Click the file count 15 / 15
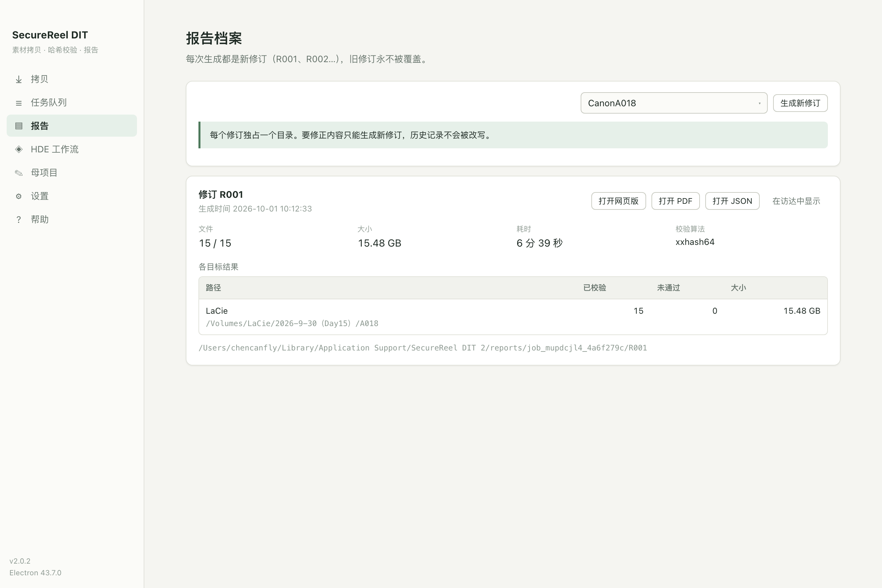 coord(215,243)
